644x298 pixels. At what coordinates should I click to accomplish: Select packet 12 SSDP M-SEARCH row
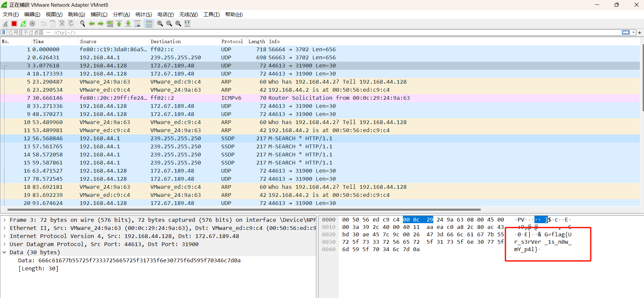pos(320,139)
